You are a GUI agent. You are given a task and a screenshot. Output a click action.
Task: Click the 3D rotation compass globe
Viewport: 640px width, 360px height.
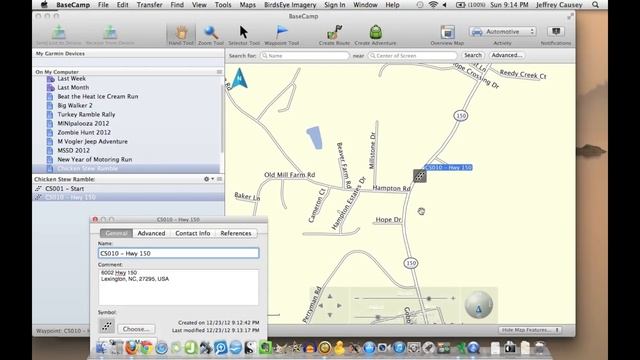coord(479,305)
